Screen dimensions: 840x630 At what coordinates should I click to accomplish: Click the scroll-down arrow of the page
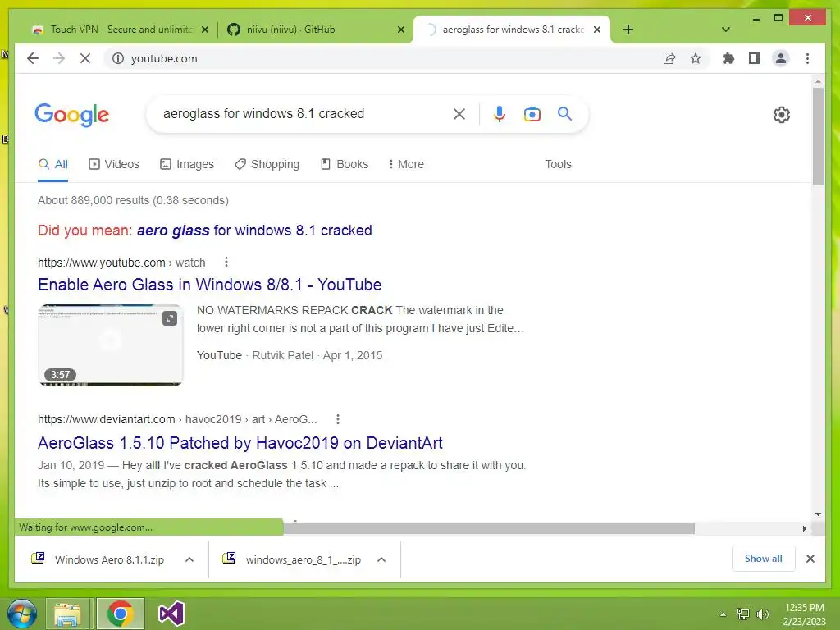(818, 514)
